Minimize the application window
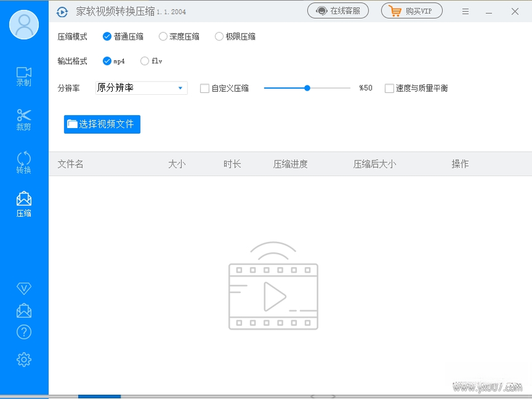The height and width of the screenshot is (399, 532). tap(489, 12)
